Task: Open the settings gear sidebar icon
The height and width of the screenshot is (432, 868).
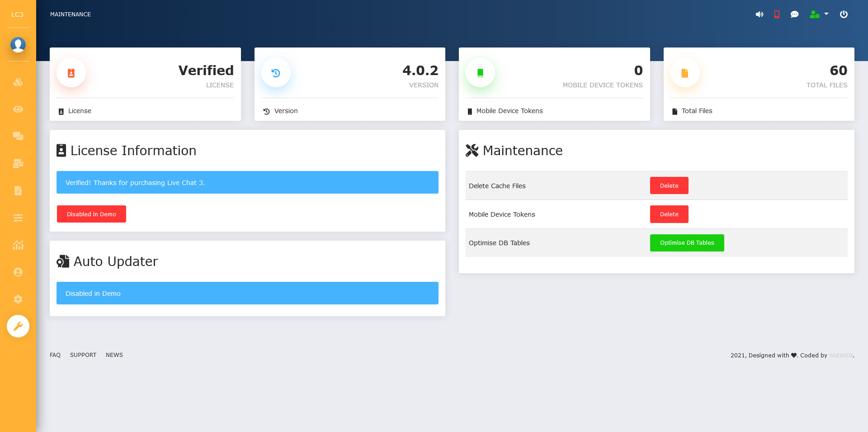Action: click(x=18, y=299)
